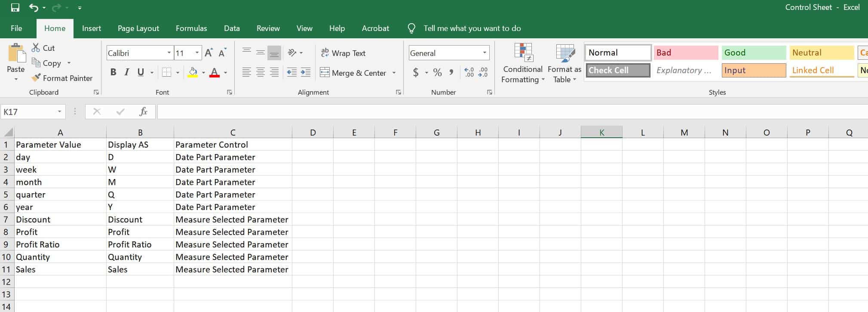Screen dimensions: 868x312
Task: Click the Save icon in title bar
Action: coord(15,7)
